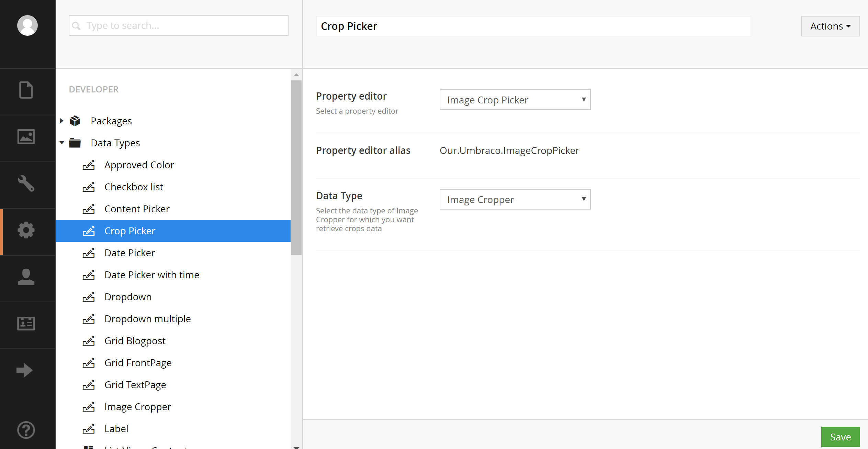The image size is (868, 449).
Task: Click the arrow icon in the sidebar
Action: click(x=25, y=370)
